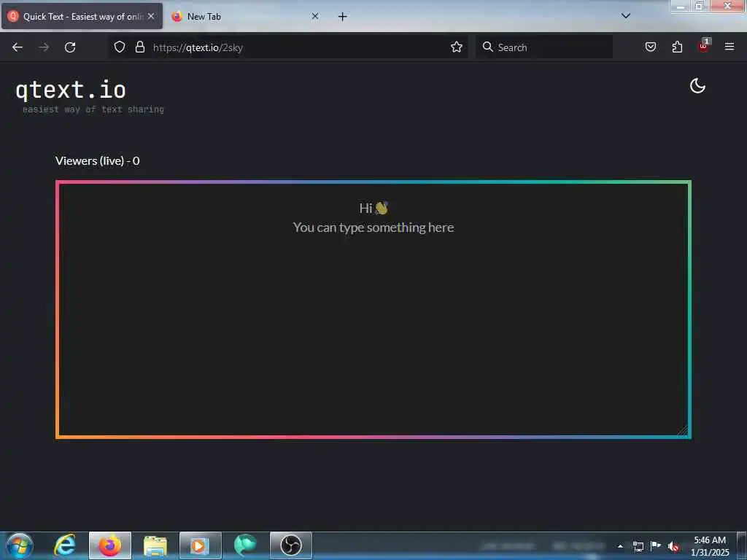Image resolution: width=747 pixels, height=560 pixels.
Task: Open Action Center flag icon
Action: (x=656, y=545)
